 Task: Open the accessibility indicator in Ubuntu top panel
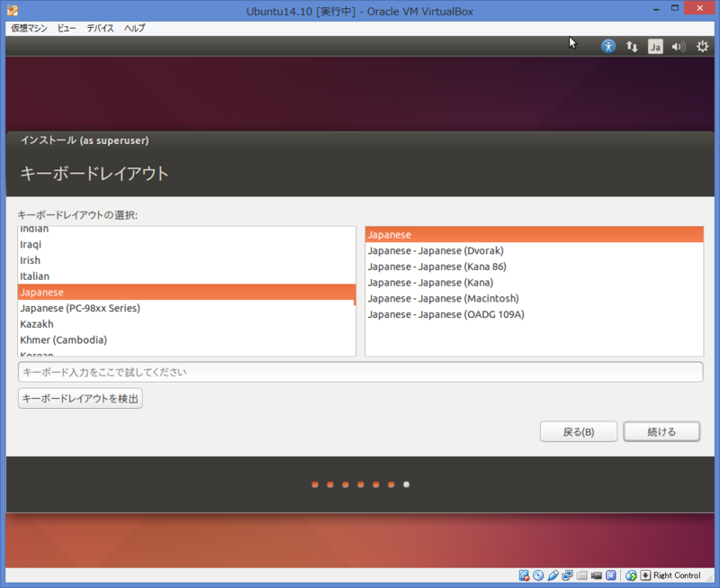point(608,46)
